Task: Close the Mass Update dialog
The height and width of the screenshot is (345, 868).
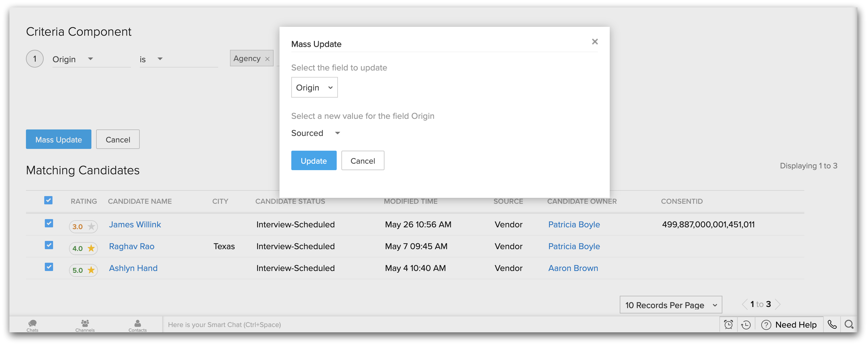Action: (595, 42)
